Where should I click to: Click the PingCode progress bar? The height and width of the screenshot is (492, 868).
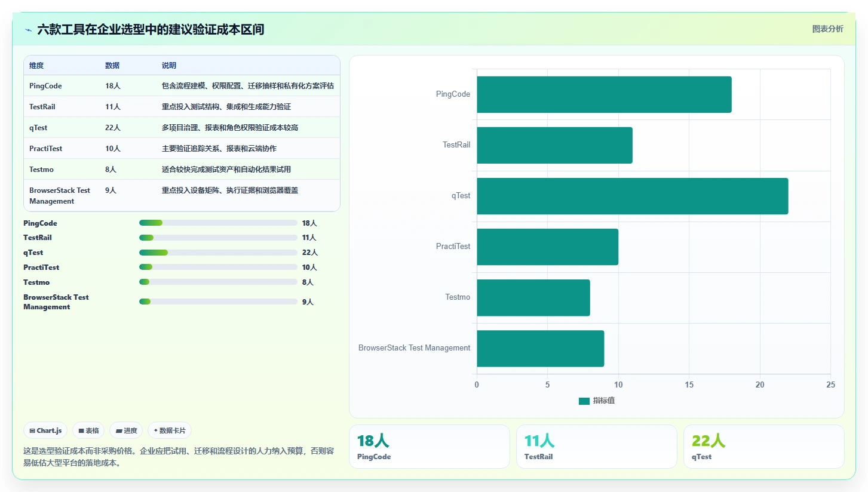(218, 223)
